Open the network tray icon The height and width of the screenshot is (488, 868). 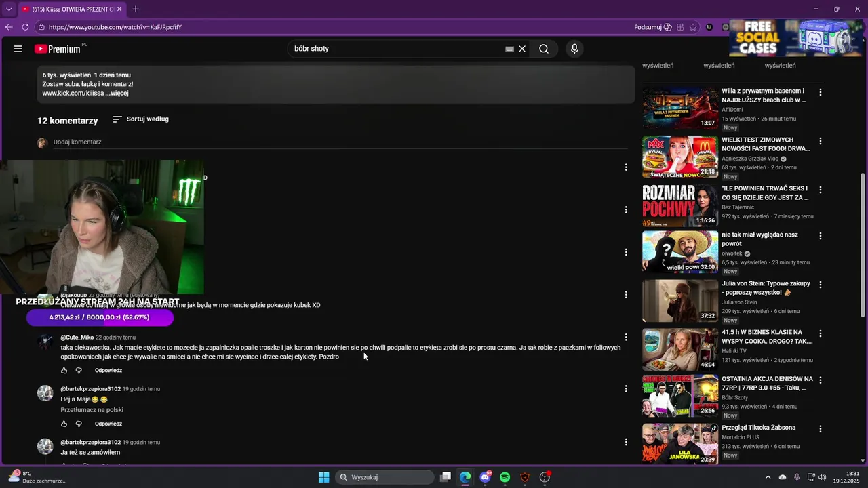point(811,477)
